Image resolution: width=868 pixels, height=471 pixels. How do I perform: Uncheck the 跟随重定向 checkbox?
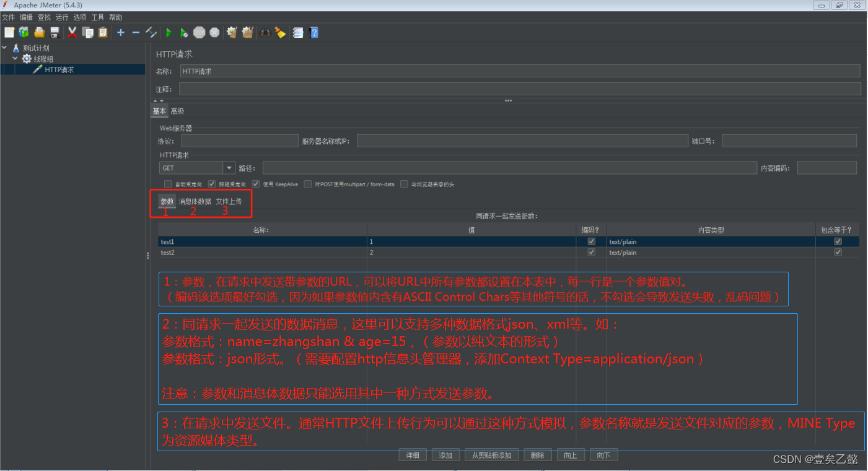[213, 184]
